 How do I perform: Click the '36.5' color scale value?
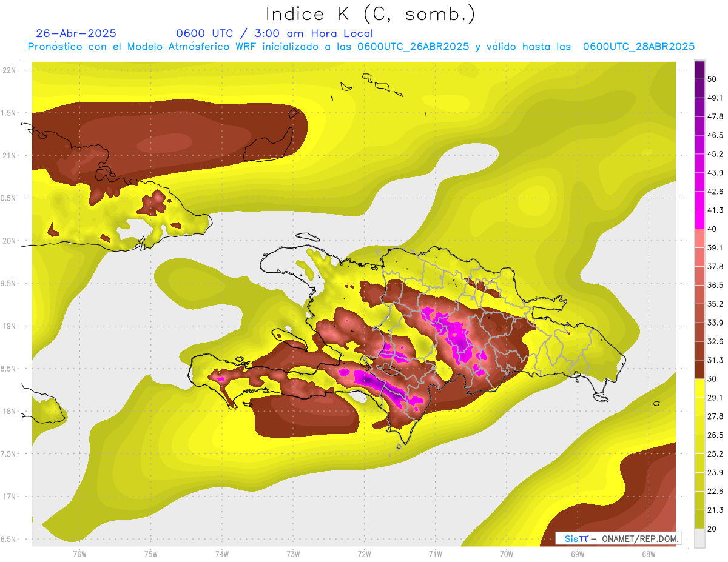point(715,285)
